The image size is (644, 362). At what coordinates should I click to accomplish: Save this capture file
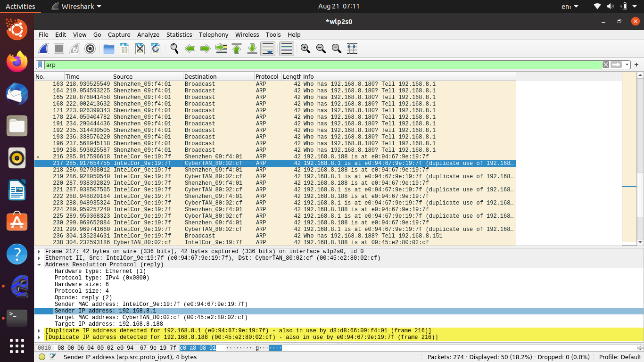click(x=124, y=49)
